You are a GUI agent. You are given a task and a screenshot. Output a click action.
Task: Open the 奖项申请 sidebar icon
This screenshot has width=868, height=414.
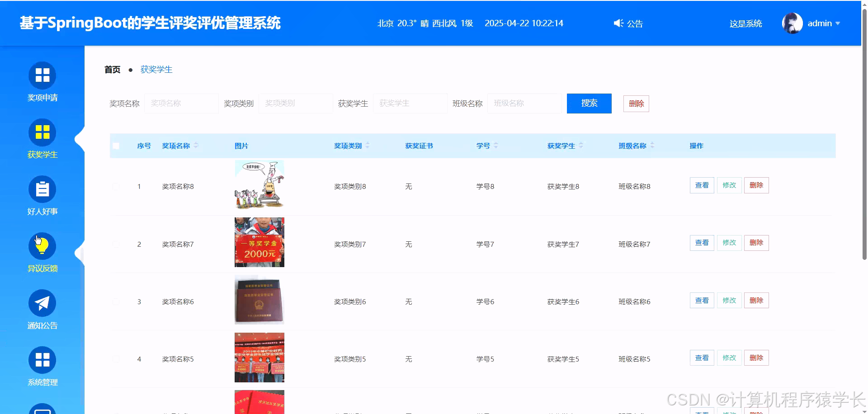tap(42, 75)
